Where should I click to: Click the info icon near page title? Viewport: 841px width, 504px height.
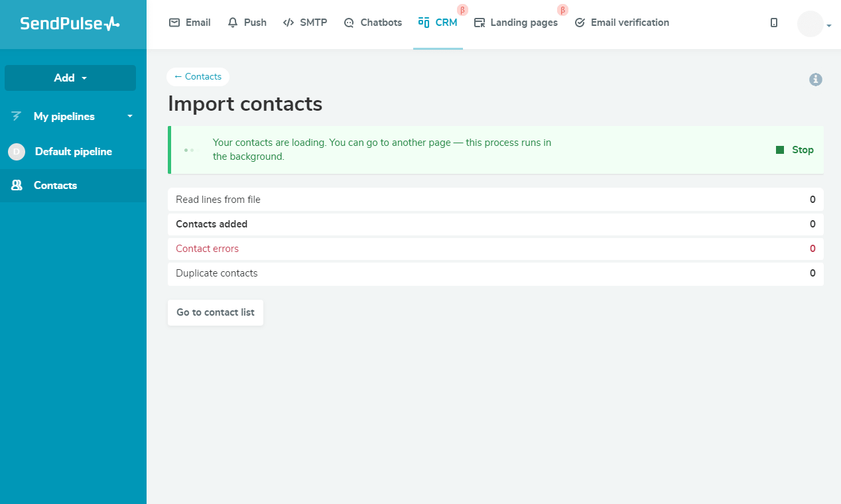(x=816, y=80)
